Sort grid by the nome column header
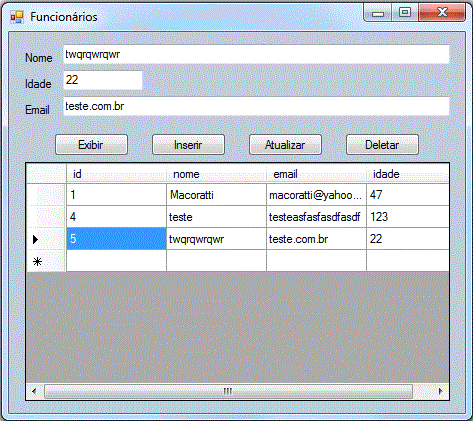Screen dimensions: 474x422 [x=216, y=174]
